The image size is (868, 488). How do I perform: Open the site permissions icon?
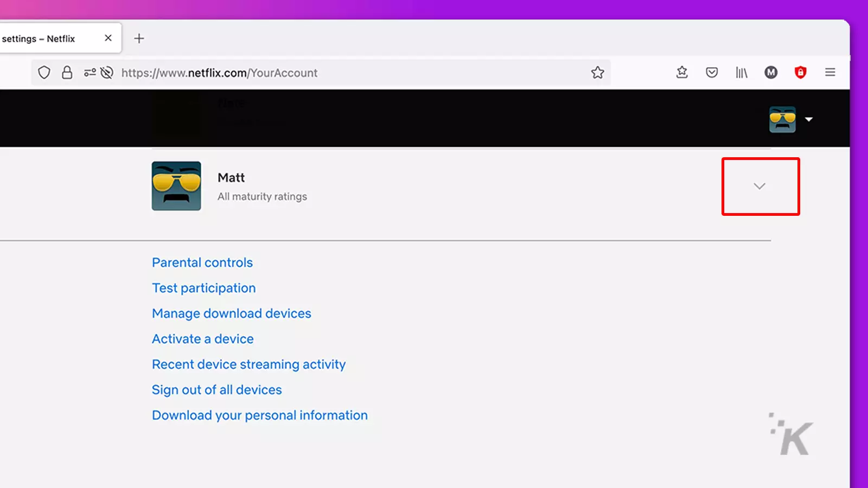(90, 72)
